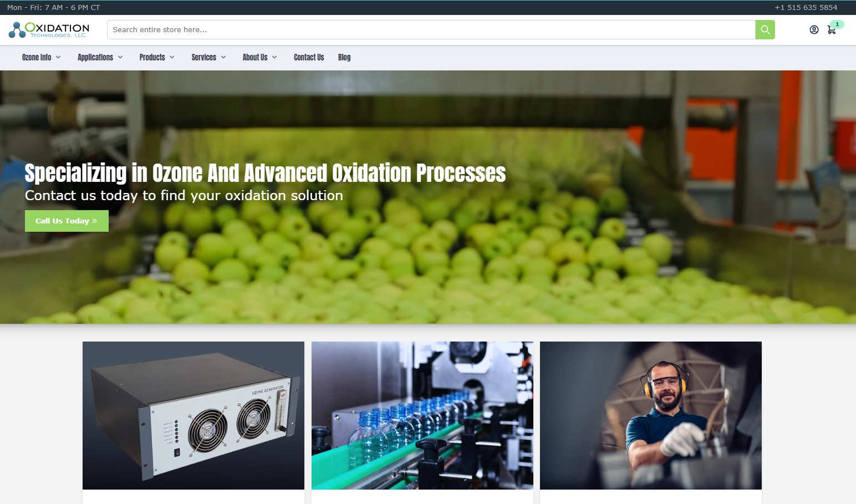Focus the search entire store field
The height and width of the screenshot is (504, 856).
431,30
